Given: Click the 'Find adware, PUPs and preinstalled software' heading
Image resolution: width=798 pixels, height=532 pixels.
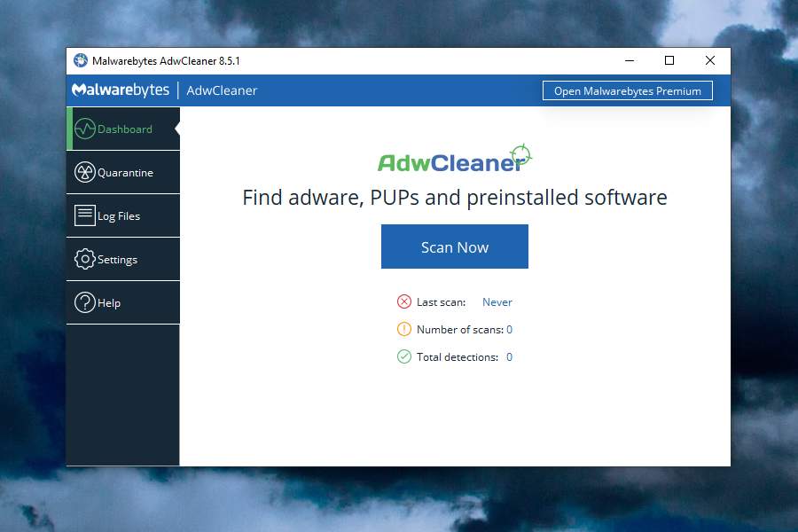Looking at the screenshot, I should (455, 198).
